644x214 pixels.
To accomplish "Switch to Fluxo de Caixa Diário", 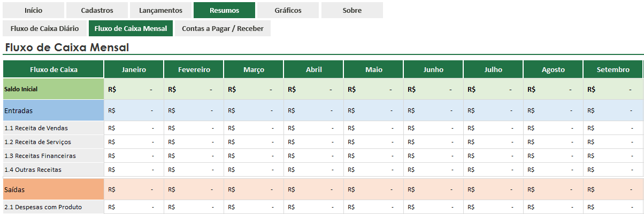I will pos(45,28).
